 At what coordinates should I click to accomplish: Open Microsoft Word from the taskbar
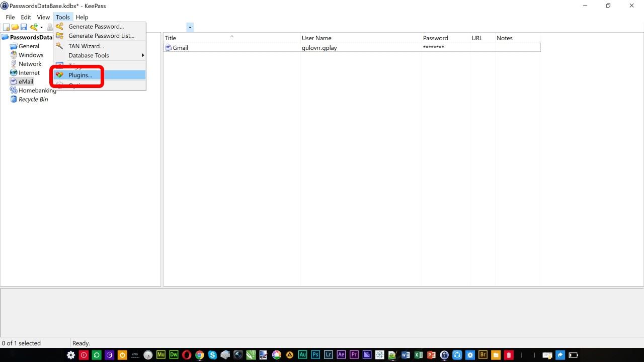[406, 355]
